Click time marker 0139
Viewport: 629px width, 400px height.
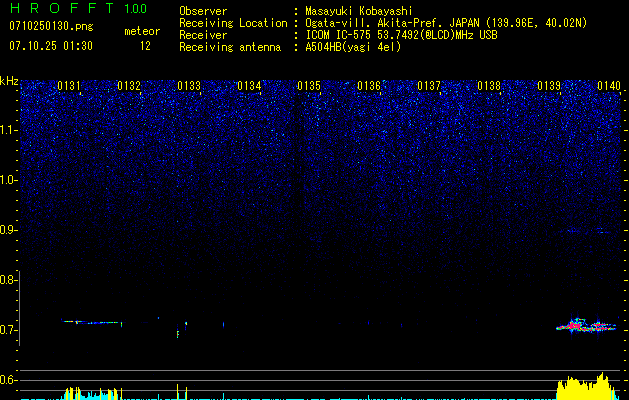[x=549, y=86]
